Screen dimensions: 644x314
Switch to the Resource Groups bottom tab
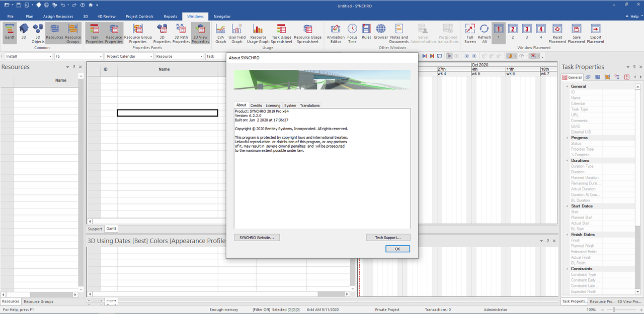click(x=39, y=301)
